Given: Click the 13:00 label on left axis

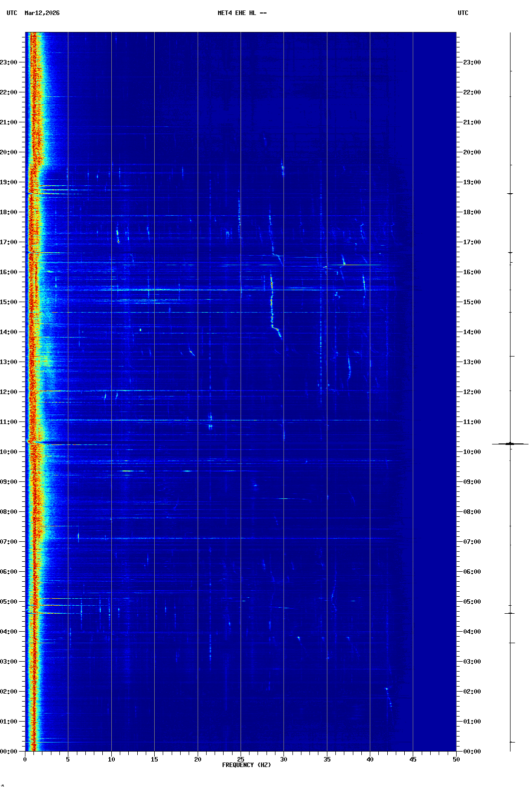Looking at the screenshot, I should click(9, 362).
